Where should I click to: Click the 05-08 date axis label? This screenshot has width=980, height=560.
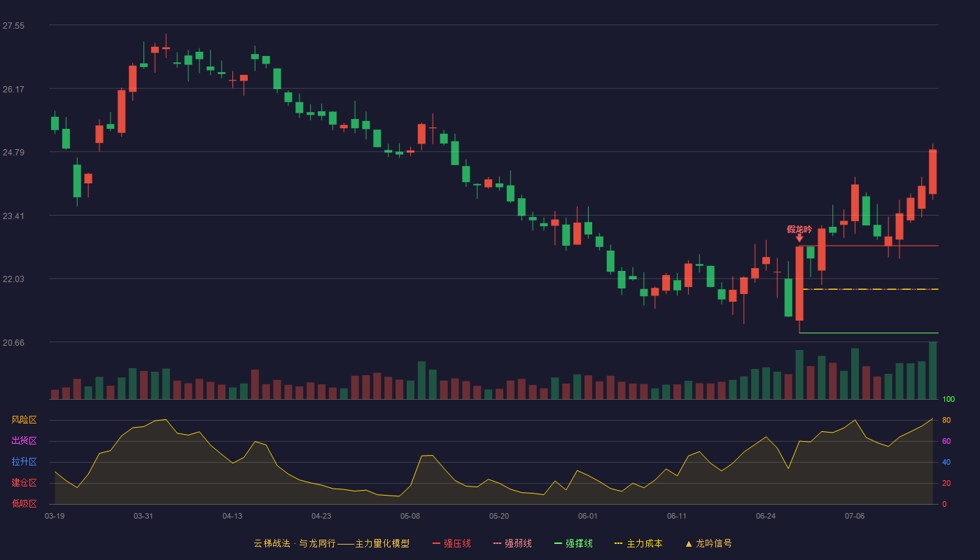(x=410, y=516)
